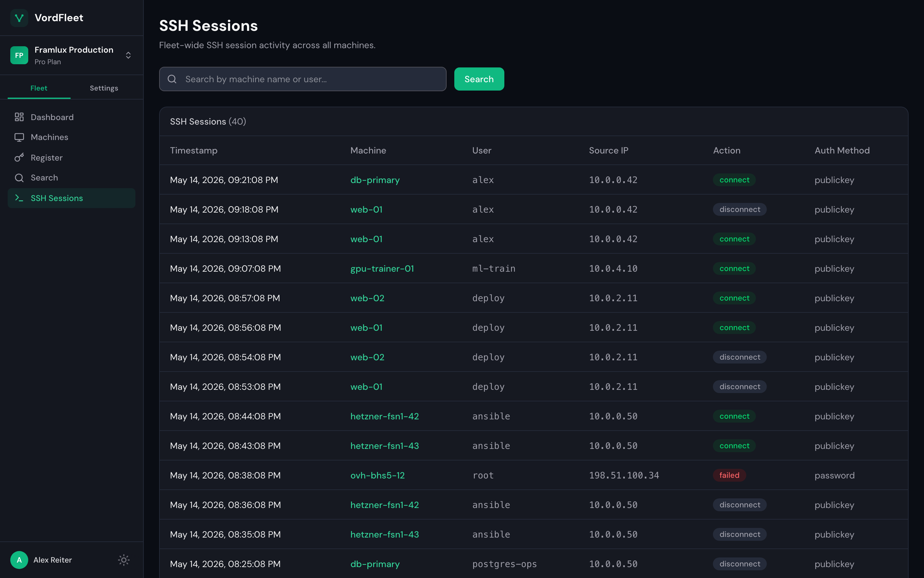Focus the machine name or user search field
Viewport: 924px width, 578px height.
point(303,79)
